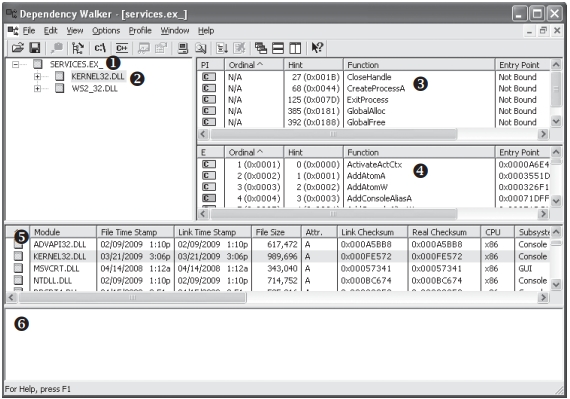
Task: Sort imports by the Ordinal column header
Action: (x=254, y=65)
